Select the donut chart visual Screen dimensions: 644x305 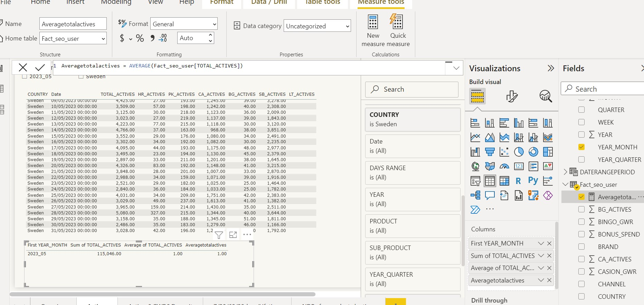[x=533, y=152]
